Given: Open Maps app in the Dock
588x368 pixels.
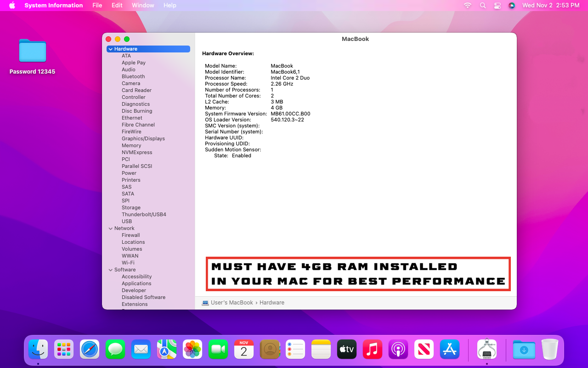Looking at the screenshot, I should coord(167,349).
